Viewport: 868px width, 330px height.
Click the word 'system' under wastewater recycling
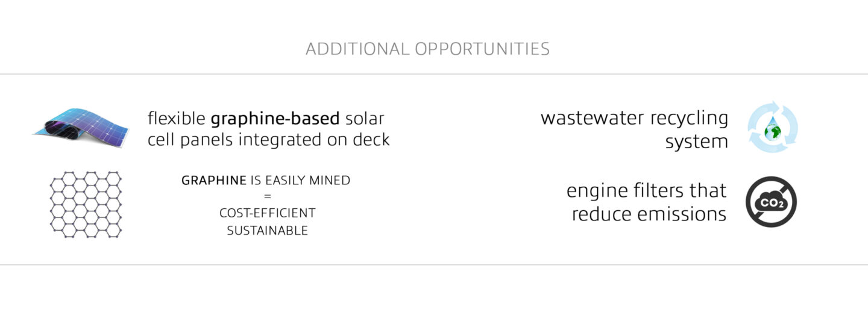pyautogui.click(x=696, y=143)
